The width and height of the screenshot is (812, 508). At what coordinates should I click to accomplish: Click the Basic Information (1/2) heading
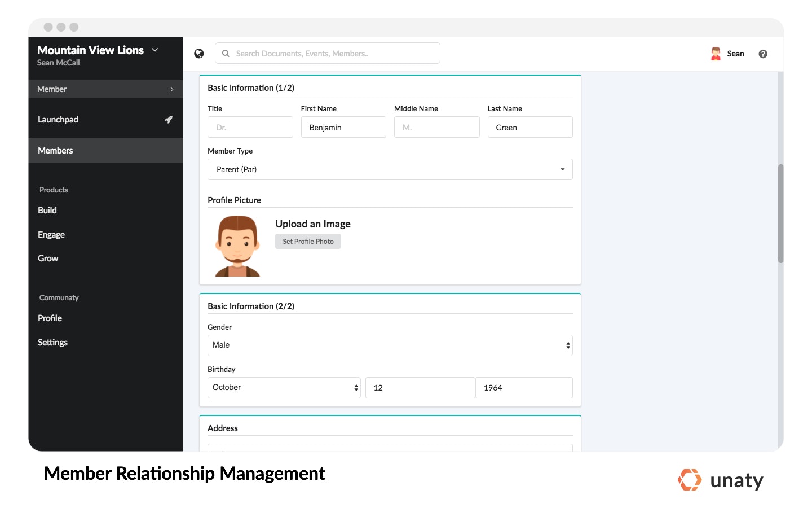[251, 88]
